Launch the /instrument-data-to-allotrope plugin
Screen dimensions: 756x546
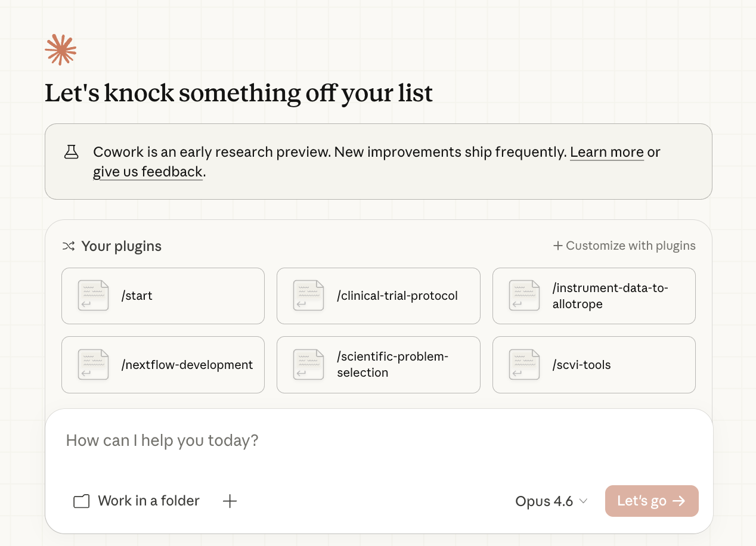point(594,296)
